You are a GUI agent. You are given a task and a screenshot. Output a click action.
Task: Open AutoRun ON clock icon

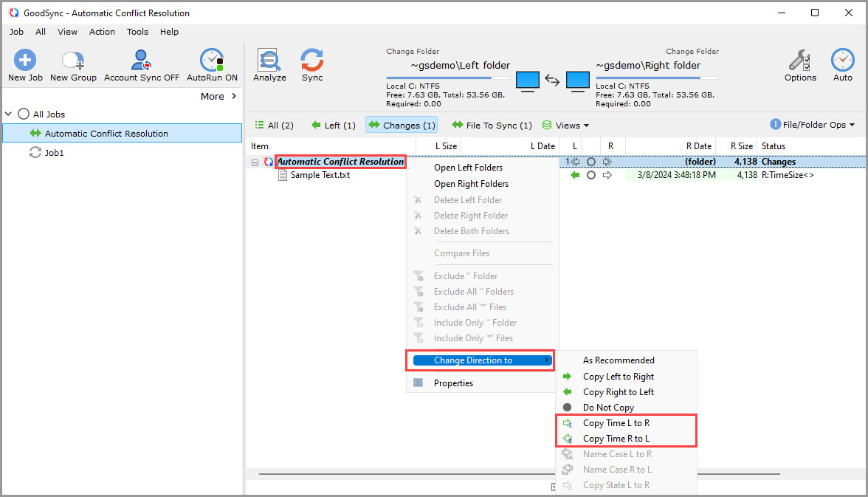(x=212, y=60)
